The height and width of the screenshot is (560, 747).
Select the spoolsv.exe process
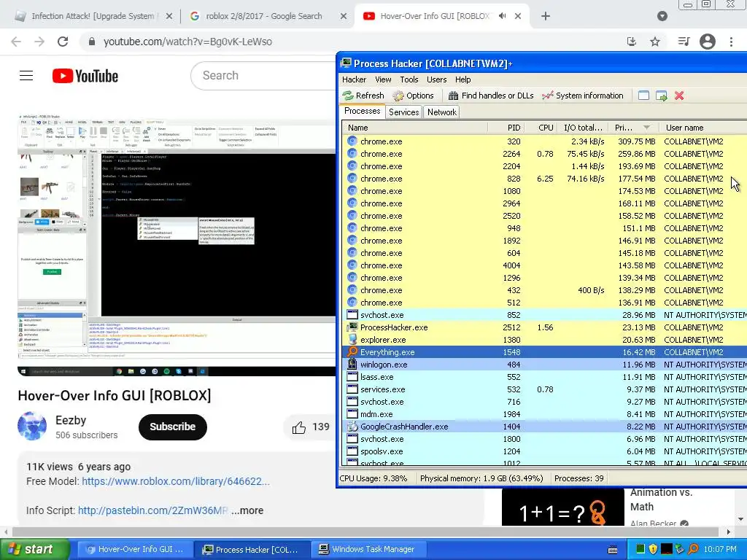click(544, 451)
